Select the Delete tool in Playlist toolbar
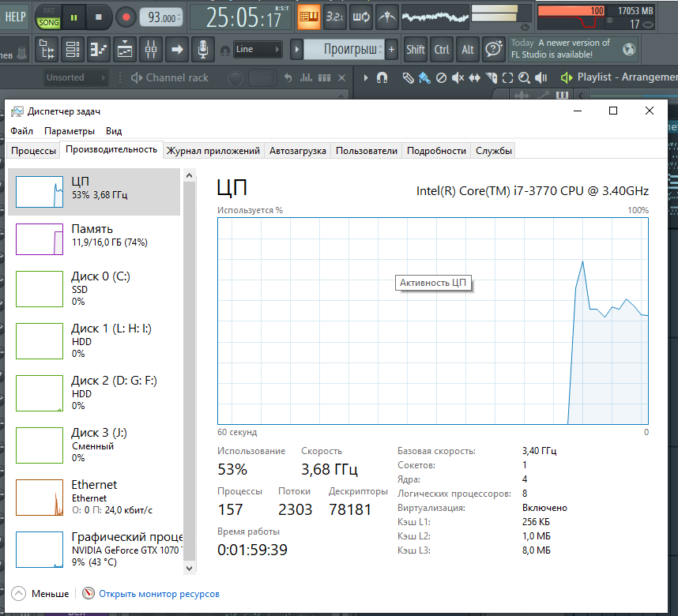 point(441,78)
